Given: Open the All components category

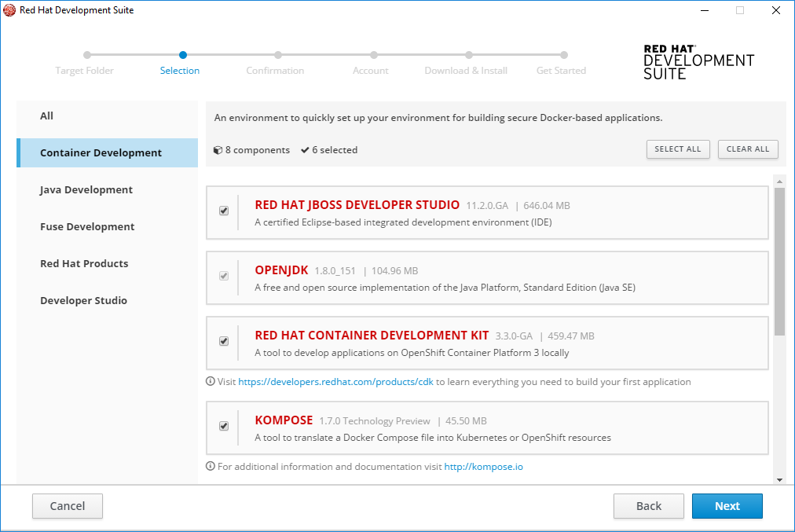Looking at the screenshot, I should (46, 116).
